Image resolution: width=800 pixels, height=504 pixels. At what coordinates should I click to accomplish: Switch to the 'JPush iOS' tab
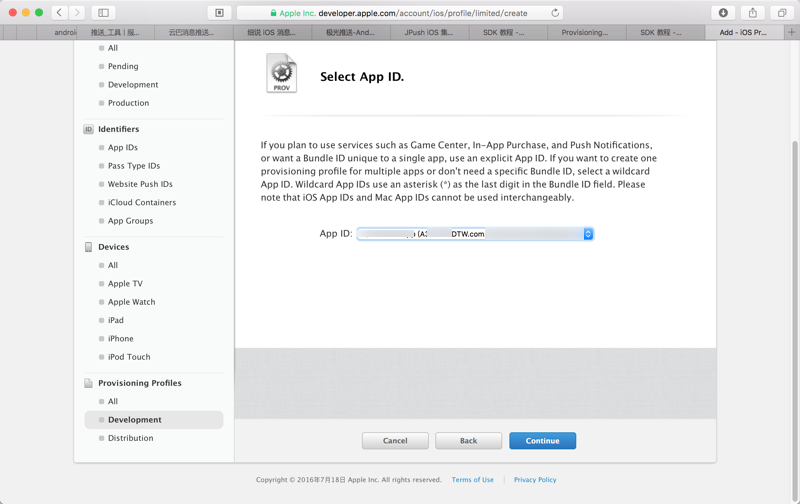point(430,32)
